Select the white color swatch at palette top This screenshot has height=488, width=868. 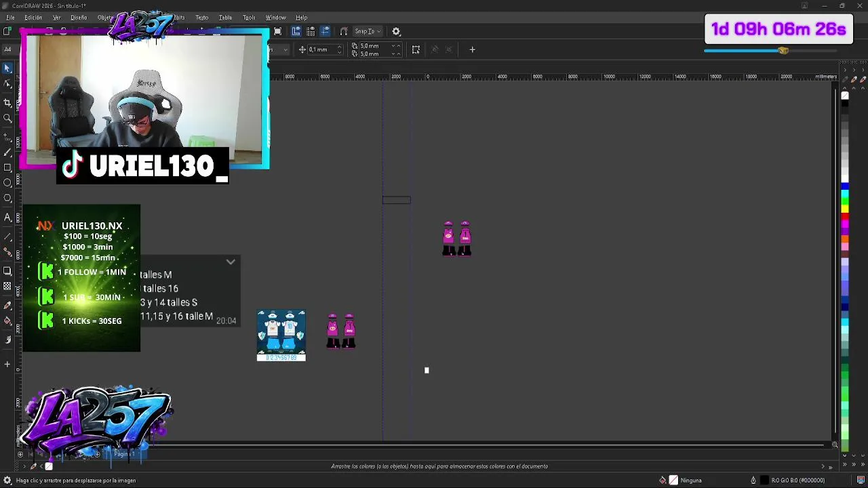(845, 96)
